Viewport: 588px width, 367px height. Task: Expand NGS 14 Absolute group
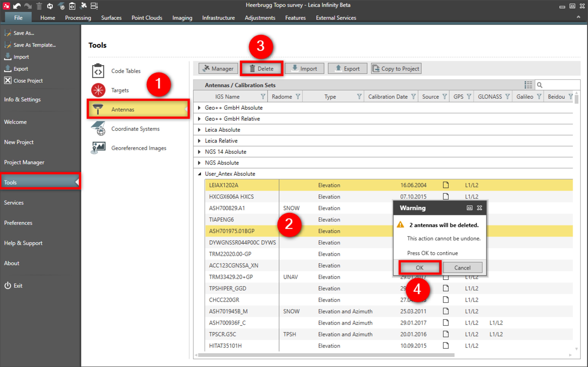(x=199, y=152)
